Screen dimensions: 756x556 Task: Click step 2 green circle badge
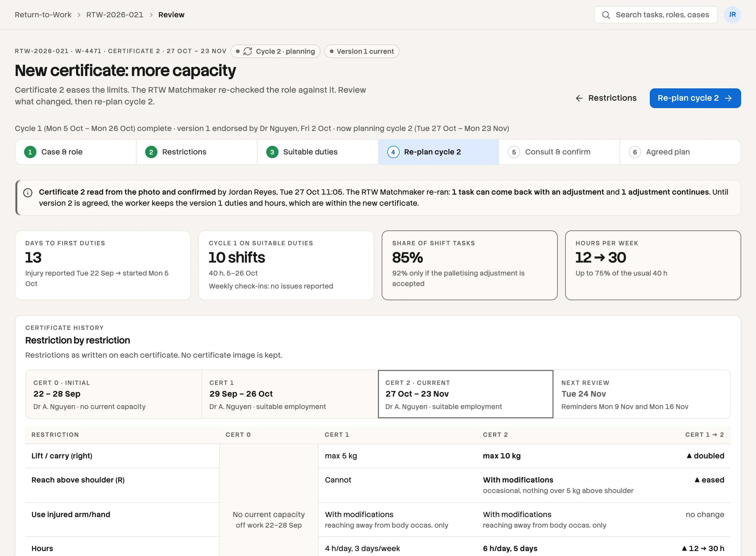coord(151,152)
